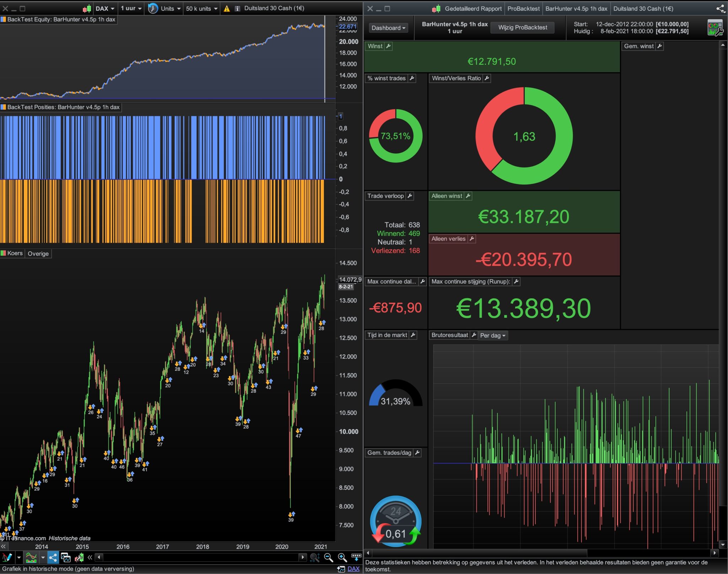The image size is (728, 574).
Task: Click the Wijzig ProBacktest button
Action: [x=522, y=27]
